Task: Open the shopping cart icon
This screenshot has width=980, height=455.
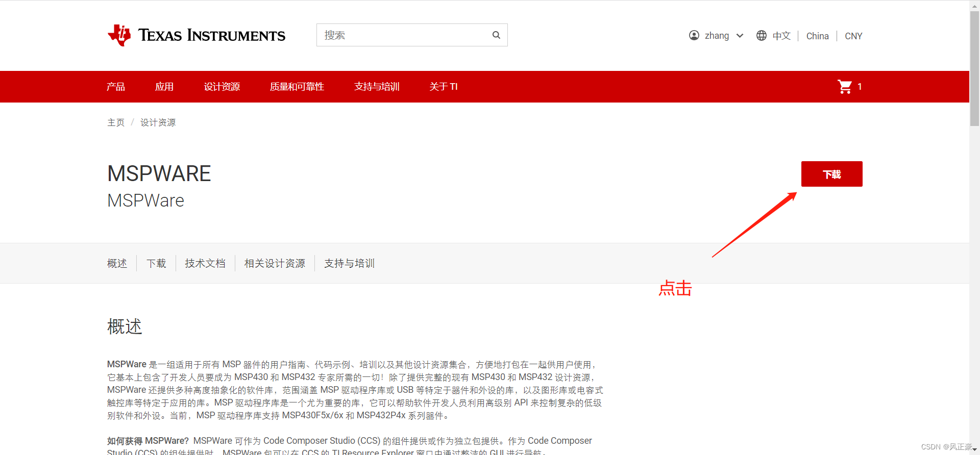Action: 845,87
